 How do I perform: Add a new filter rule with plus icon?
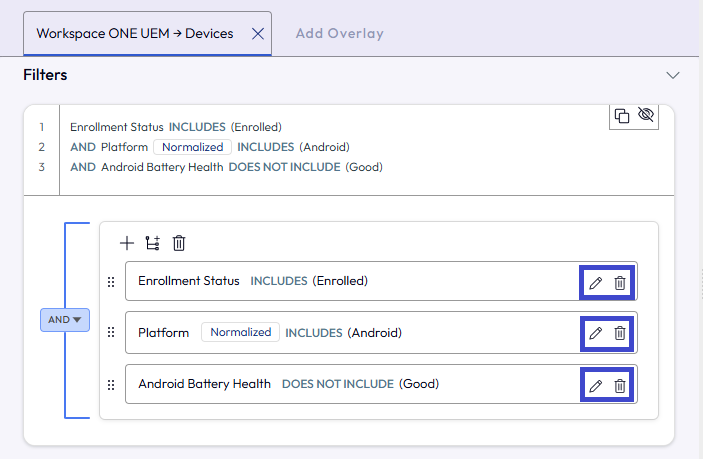coord(127,243)
